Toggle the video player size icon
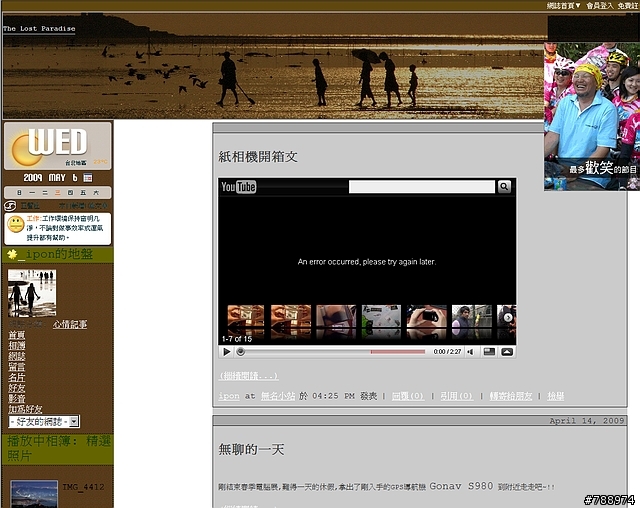The height and width of the screenshot is (508, 640). click(x=489, y=352)
